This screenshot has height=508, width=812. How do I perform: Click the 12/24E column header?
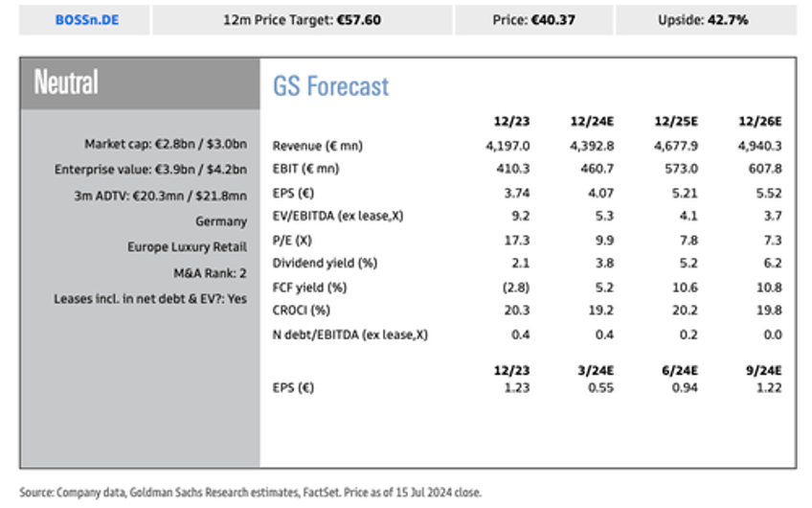tap(592, 122)
